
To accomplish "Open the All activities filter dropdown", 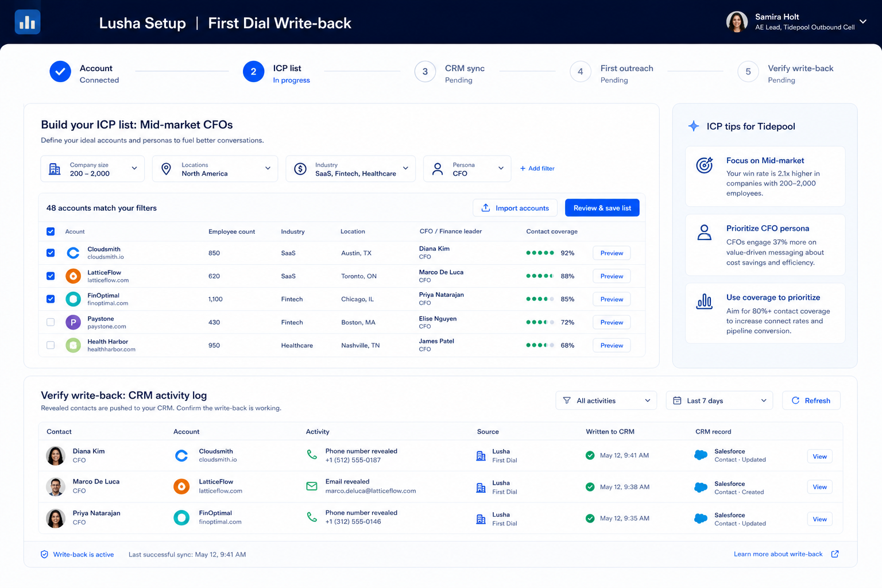I will [606, 401].
